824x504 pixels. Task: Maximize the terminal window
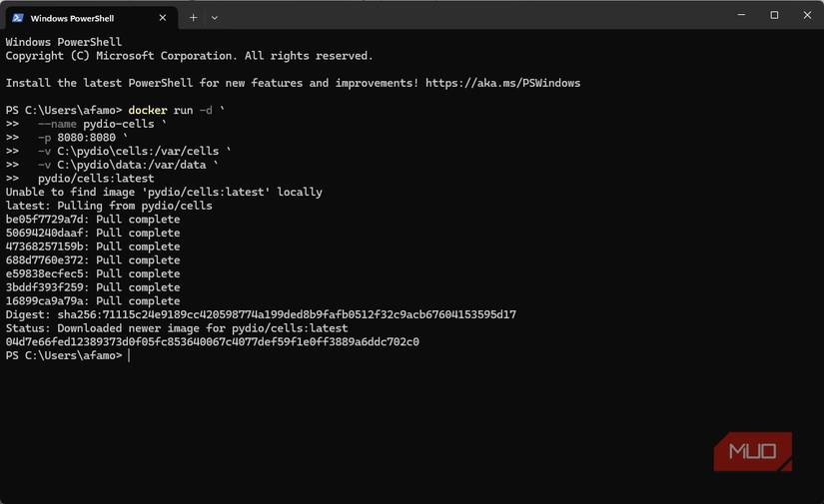click(774, 15)
